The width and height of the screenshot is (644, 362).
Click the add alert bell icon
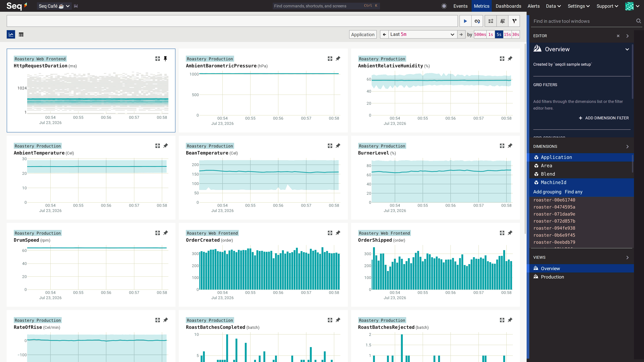coord(502,21)
